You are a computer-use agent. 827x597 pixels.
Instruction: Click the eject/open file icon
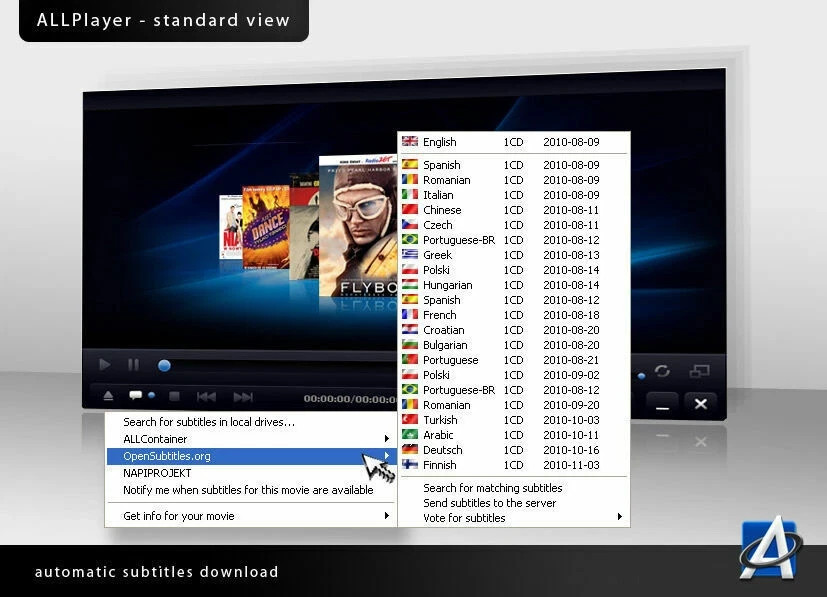(108, 396)
